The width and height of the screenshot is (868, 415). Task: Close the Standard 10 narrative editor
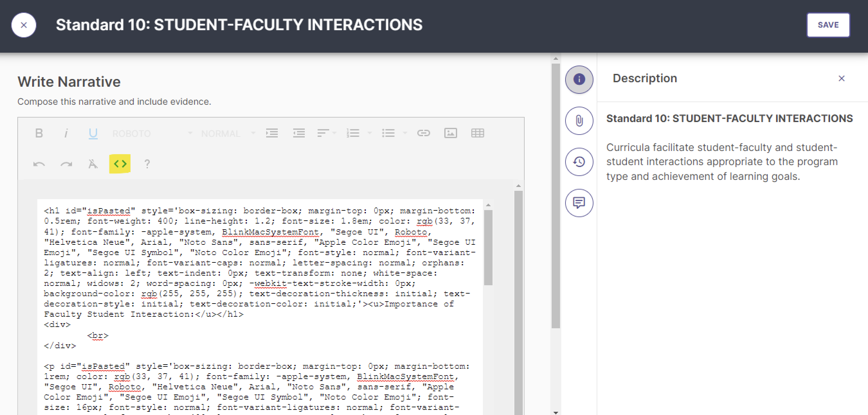23,25
